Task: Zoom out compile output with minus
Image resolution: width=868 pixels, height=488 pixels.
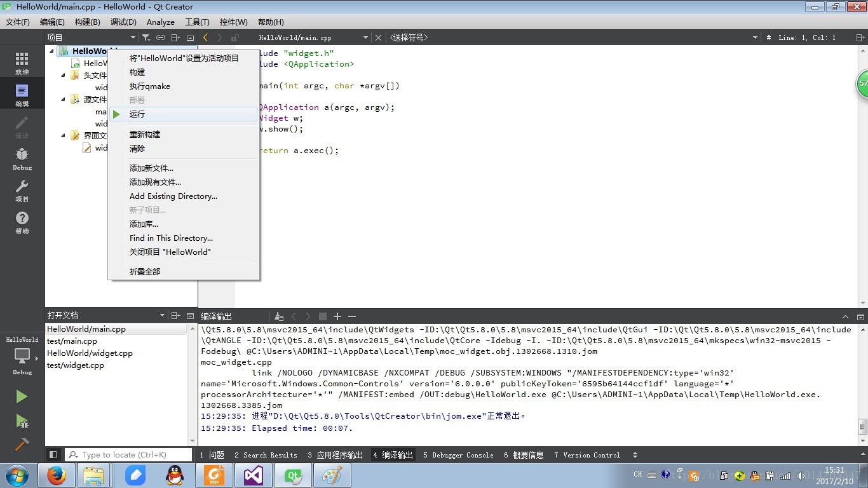Action: 352,316
